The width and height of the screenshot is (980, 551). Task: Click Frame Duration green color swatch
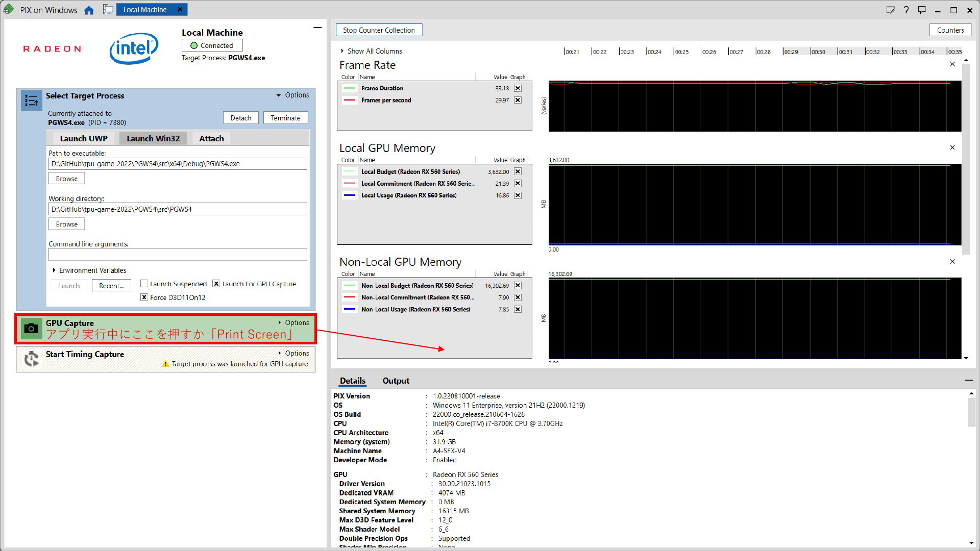pyautogui.click(x=350, y=88)
